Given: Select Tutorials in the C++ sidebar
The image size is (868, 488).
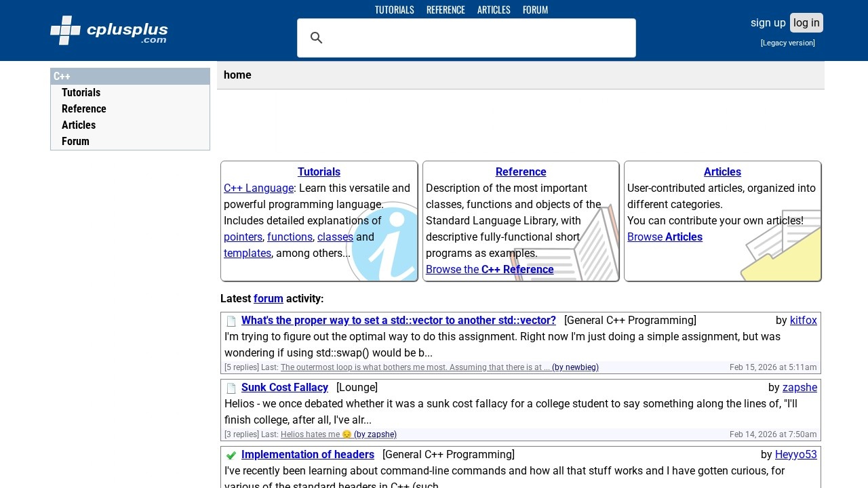Looking at the screenshot, I should point(81,93).
